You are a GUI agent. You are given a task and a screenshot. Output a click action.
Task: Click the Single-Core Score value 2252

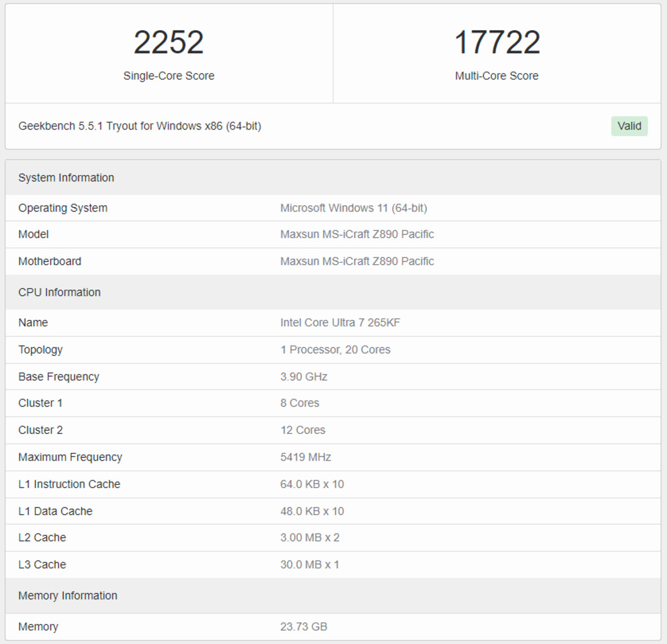(169, 42)
